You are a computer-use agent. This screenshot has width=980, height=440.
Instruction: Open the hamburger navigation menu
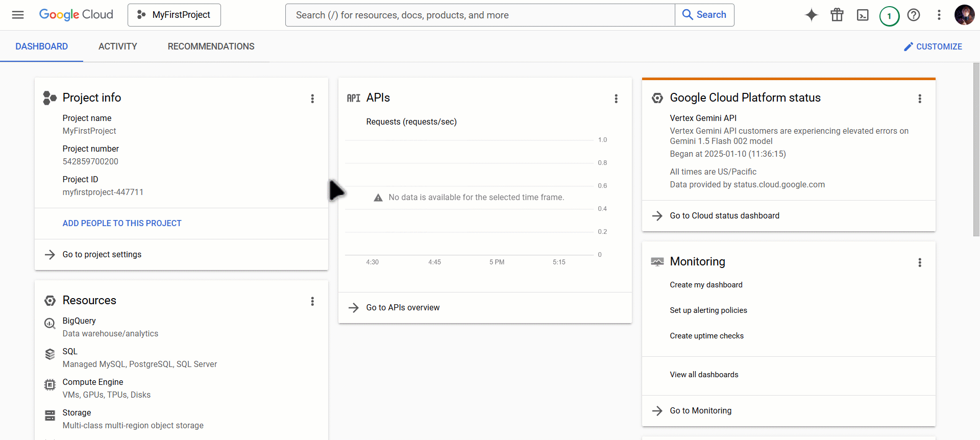pos(18,15)
